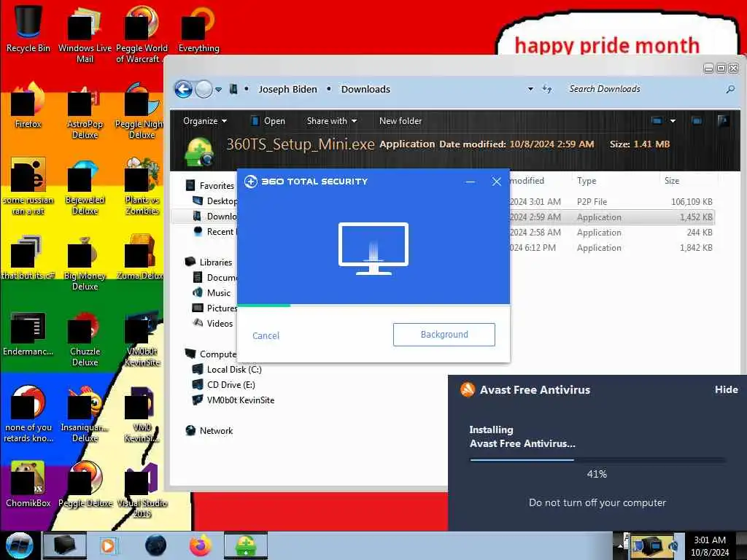Open Zuma Deluxe desktop icon
This screenshot has width=747, height=560.
[x=140, y=257]
